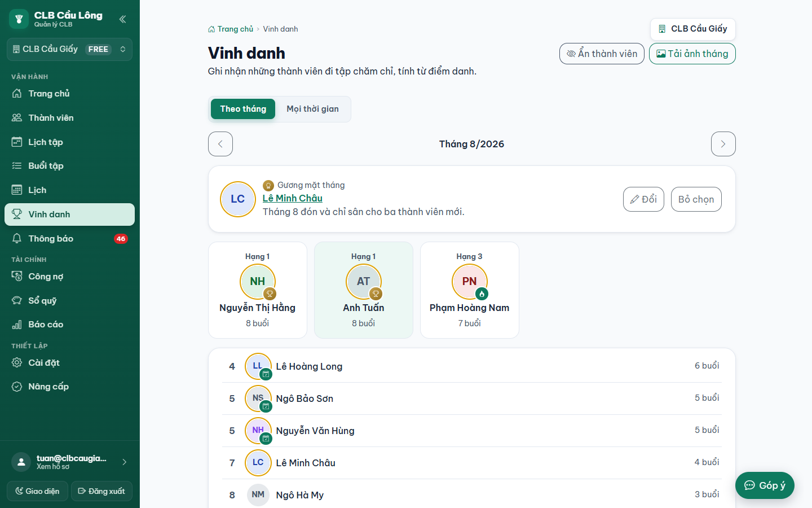Open Thành viên members page
812x508 pixels.
tap(70, 118)
